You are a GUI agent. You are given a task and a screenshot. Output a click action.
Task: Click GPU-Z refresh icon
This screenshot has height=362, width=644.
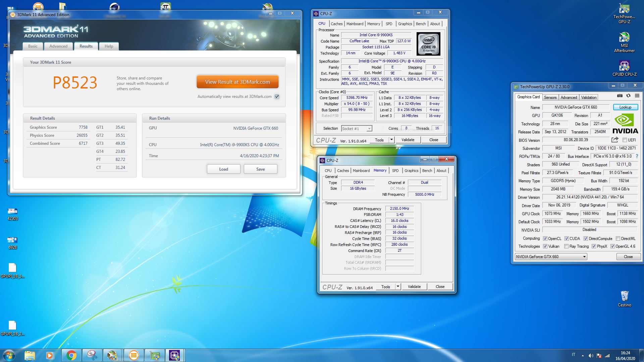628,96
